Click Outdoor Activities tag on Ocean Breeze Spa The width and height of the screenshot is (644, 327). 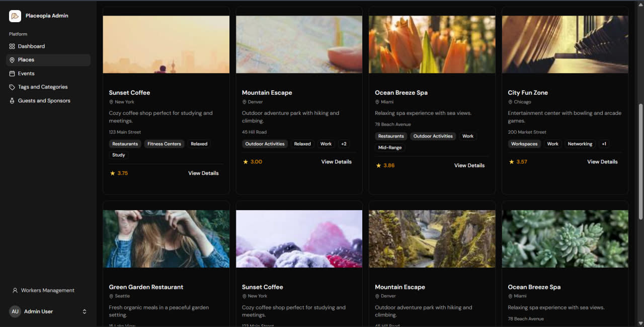[433, 136]
